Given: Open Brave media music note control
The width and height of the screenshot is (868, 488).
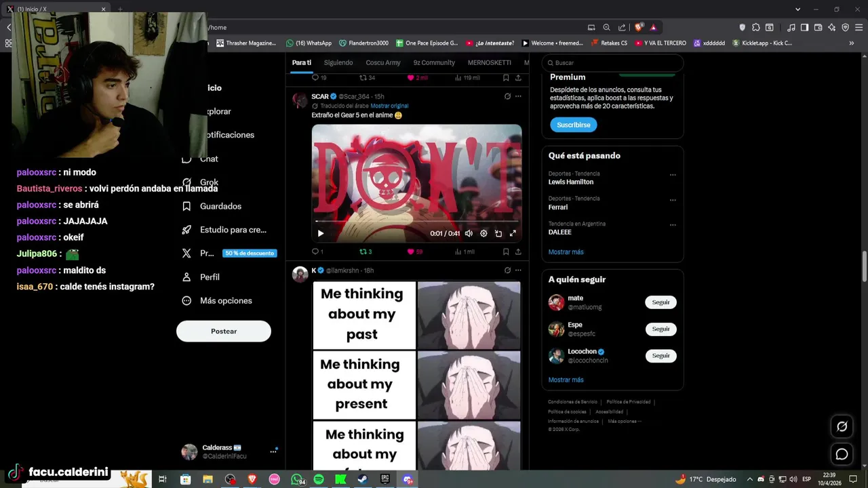Looking at the screenshot, I should point(791,27).
